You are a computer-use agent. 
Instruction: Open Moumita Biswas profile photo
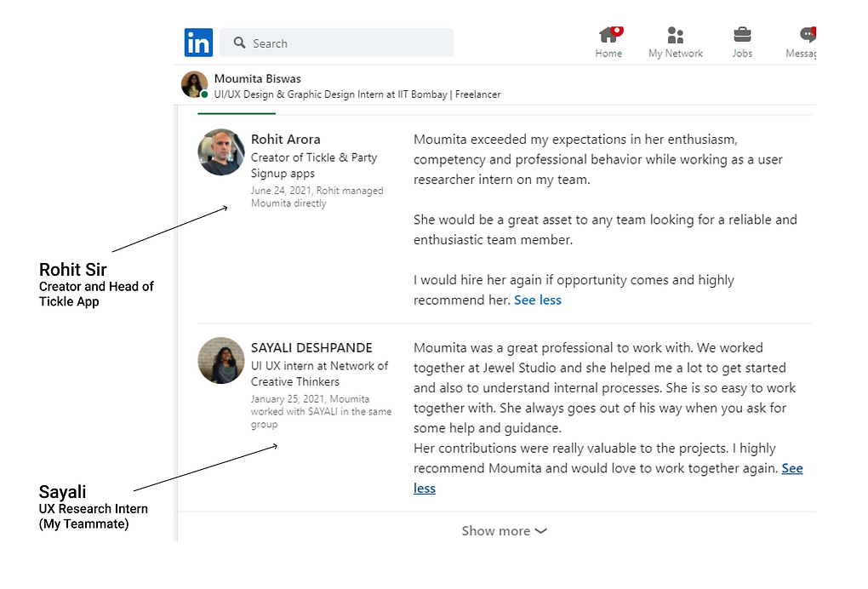(194, 85)
